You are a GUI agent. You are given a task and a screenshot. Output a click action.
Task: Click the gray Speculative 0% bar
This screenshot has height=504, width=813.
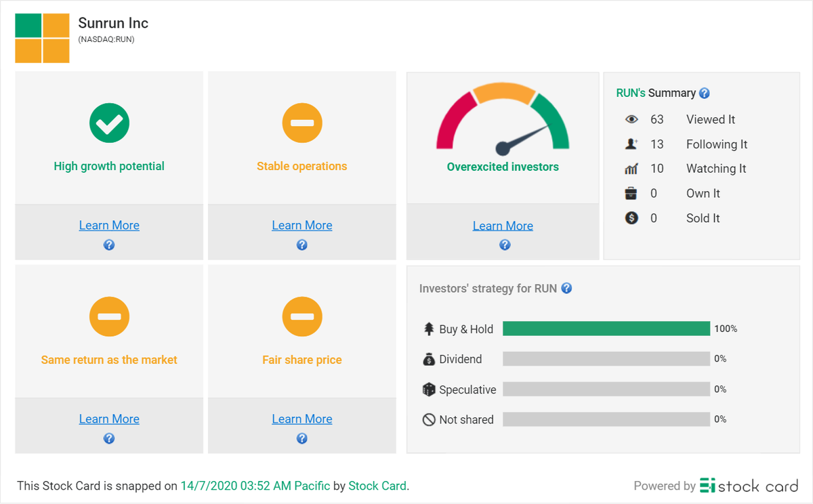click(606, 389)
